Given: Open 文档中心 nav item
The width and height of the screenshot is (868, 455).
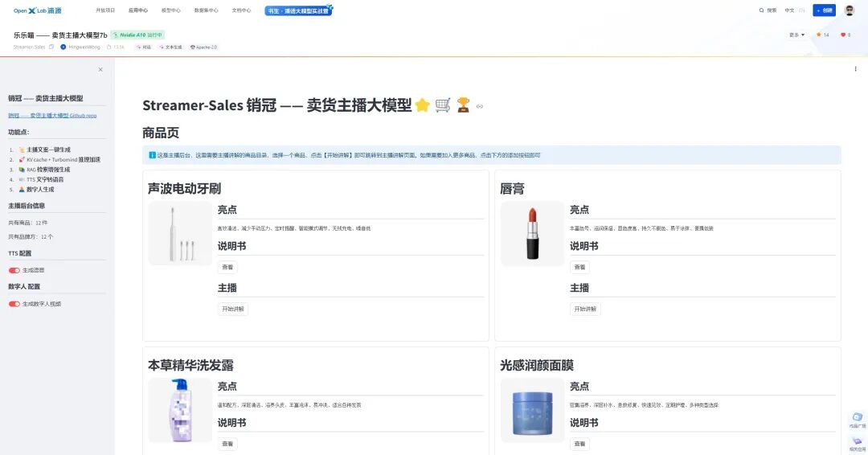Looking at the screenshot, I should pyautogui.click(x=241, y=10).
